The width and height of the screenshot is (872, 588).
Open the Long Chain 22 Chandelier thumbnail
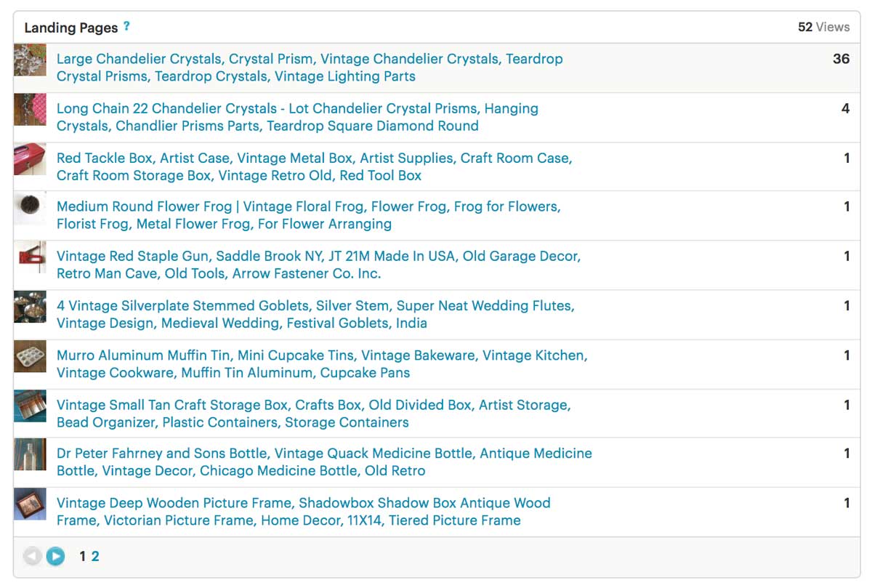point(30,110)
